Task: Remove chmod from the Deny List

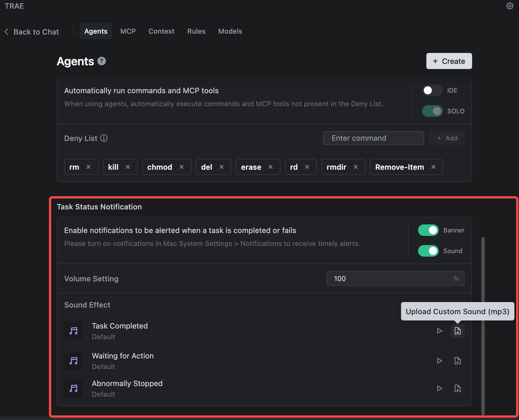Action: click(x=182, y=167)
